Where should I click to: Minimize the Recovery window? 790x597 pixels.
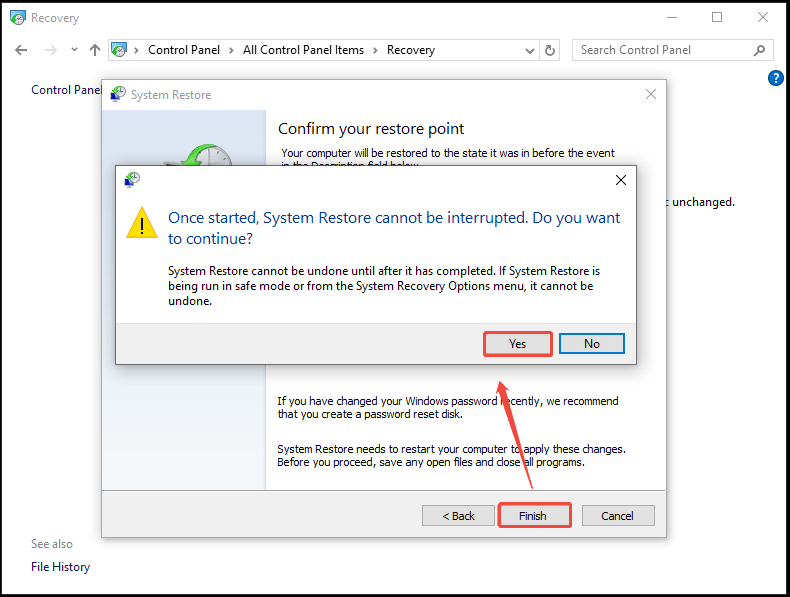click(672, 17)
